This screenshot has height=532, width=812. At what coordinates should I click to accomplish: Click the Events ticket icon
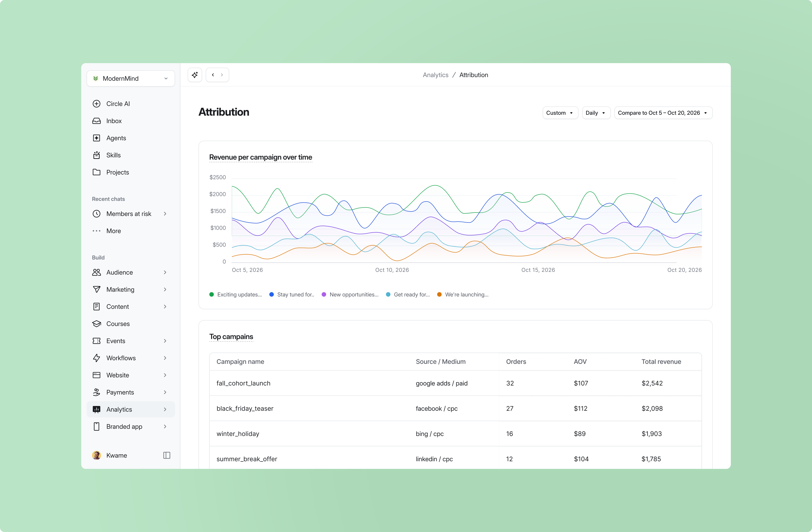click(97, 341)
